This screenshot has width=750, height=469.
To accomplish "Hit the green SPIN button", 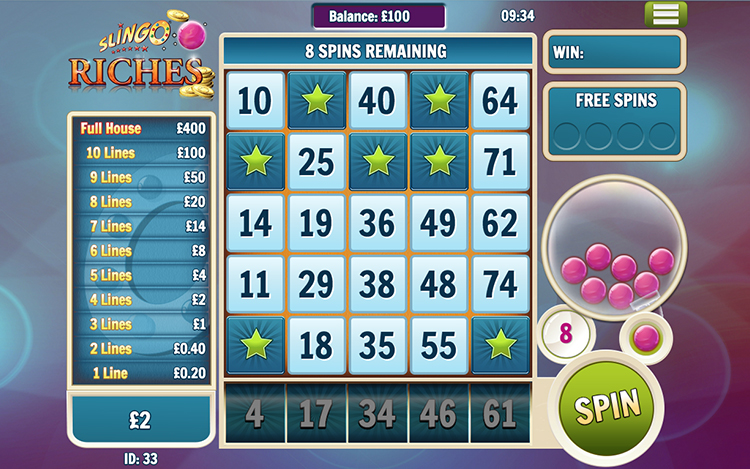I will 607,407.
